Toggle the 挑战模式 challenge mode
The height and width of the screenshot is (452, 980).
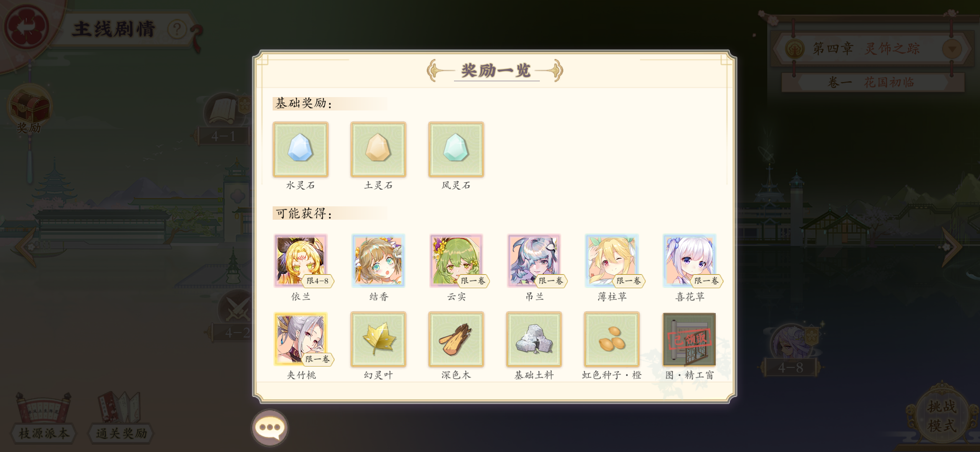(x=942, y=416)
